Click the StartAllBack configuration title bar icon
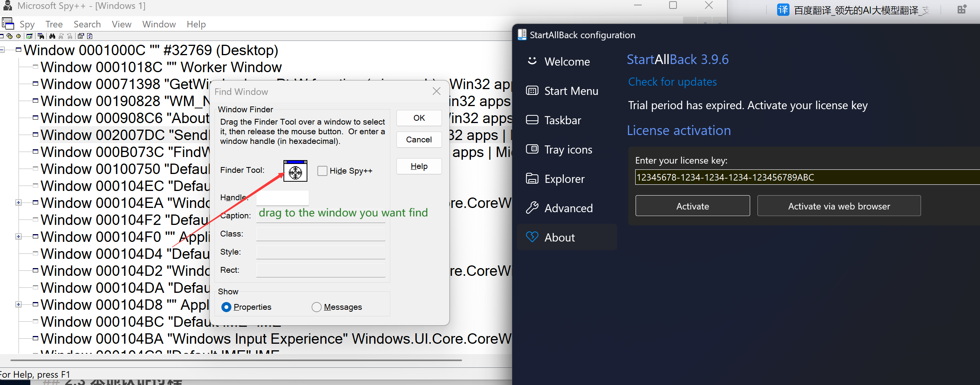Screen dimensions: 980x385 [522, 35]
